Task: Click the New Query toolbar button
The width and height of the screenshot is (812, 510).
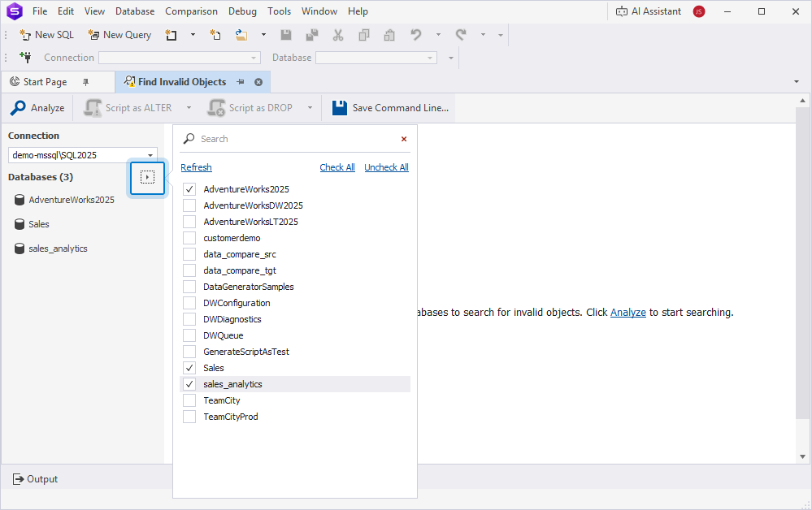Action: point(119,35)
